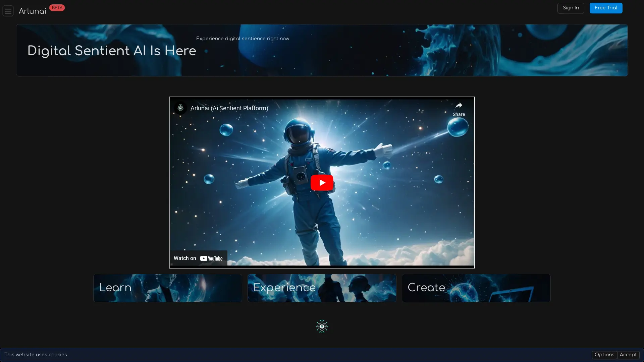Viewport: 644px width, 362px height.
Task: Click the YouTube logo in Watch on
Action: pyautogui.click(x=211, y=258)
